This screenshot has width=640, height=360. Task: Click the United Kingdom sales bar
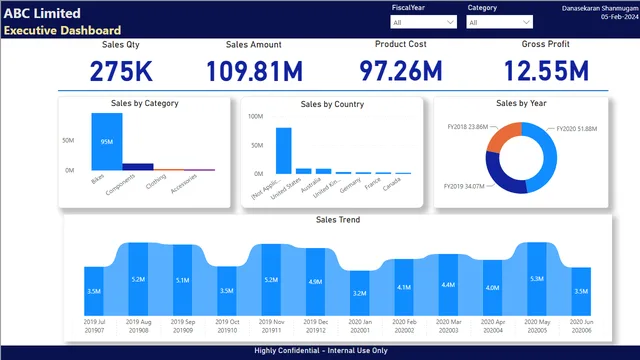tap(343, 173)
